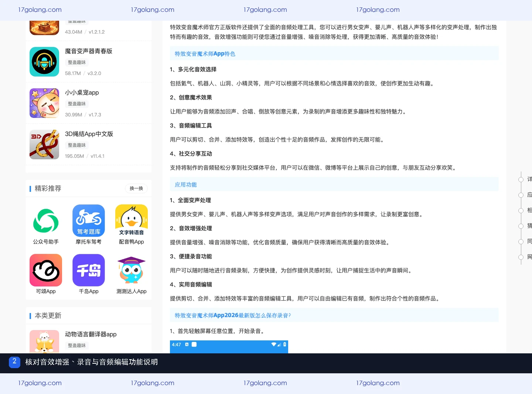532x394 pixels.
Task: Click 整蛊趣味 tag under 小小桌宠app
Action: coord(77,104)
